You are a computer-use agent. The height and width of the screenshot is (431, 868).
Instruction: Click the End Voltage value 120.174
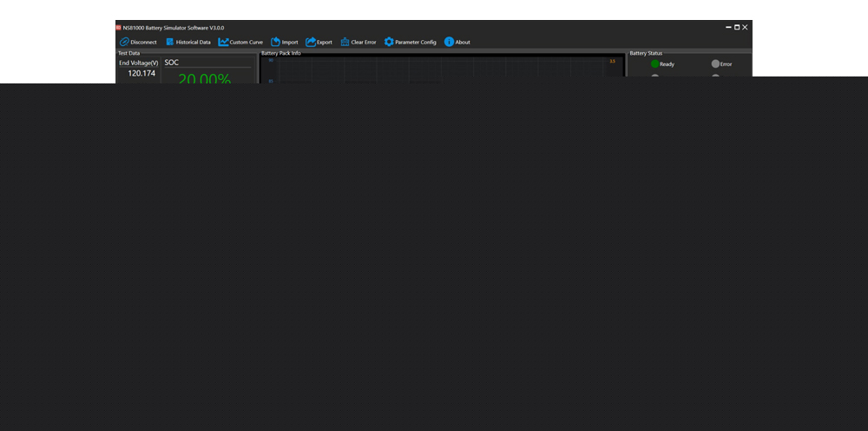click(x=141, y=73)
